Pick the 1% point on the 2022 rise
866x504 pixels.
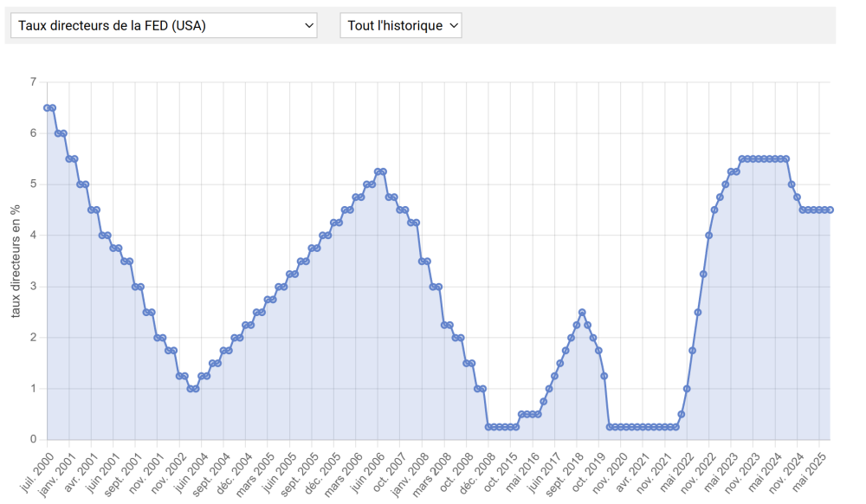click(x=687, y=389)
